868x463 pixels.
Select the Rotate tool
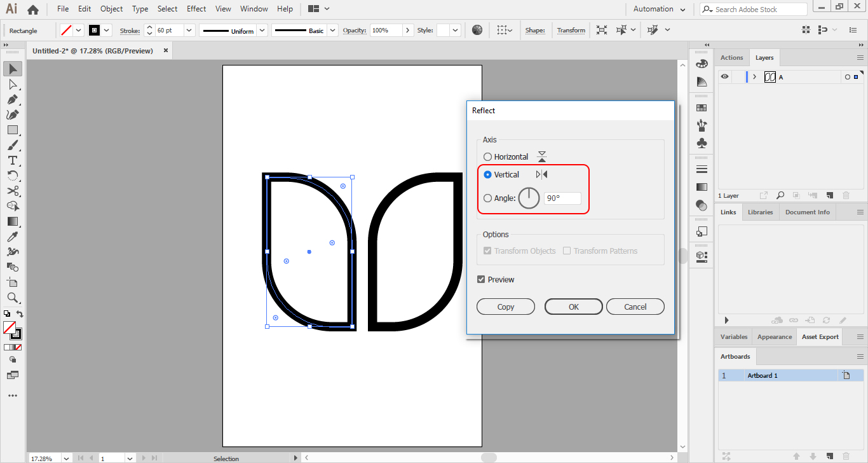[12, 176]
